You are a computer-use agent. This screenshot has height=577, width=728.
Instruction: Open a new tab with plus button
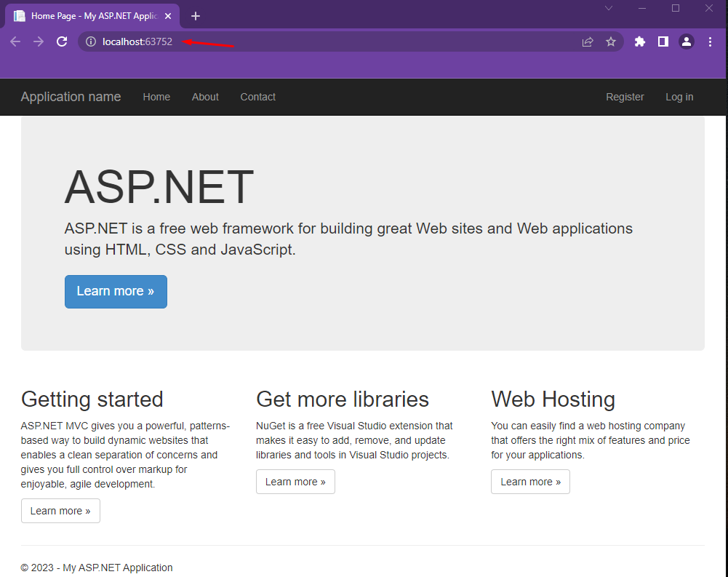tap(196, 16)
